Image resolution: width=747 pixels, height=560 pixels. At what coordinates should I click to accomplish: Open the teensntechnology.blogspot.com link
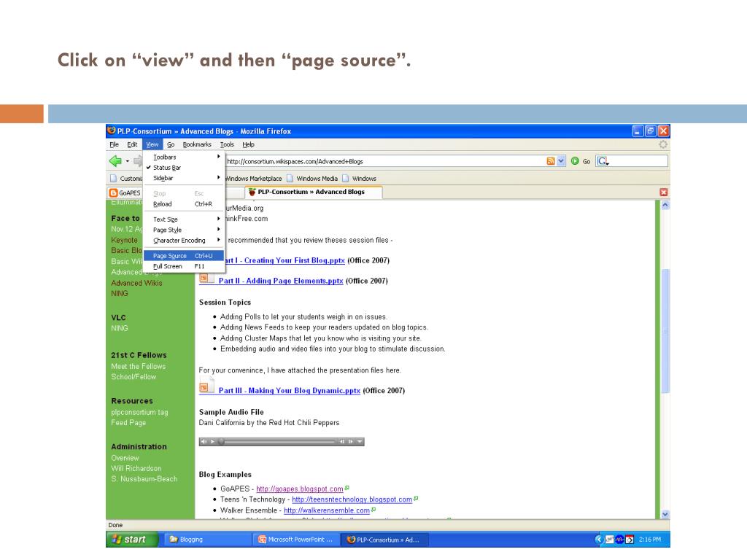pos(352,499)
